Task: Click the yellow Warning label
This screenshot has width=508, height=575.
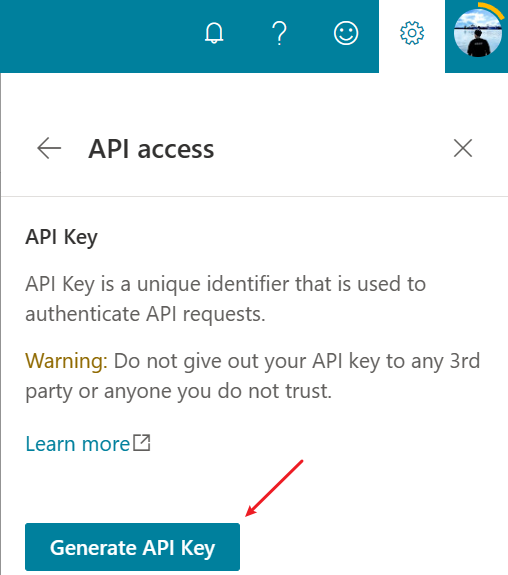Action: [x=66, y=361]
